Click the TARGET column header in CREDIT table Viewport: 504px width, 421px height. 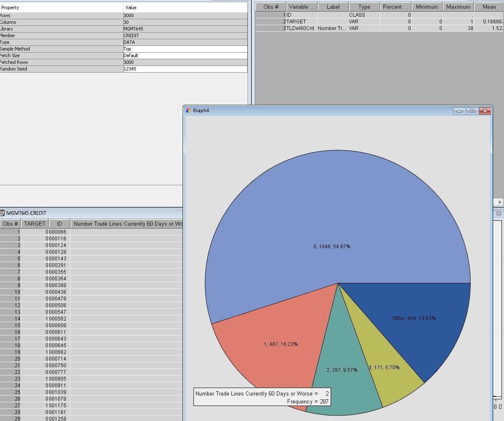(x=35, y=224)
